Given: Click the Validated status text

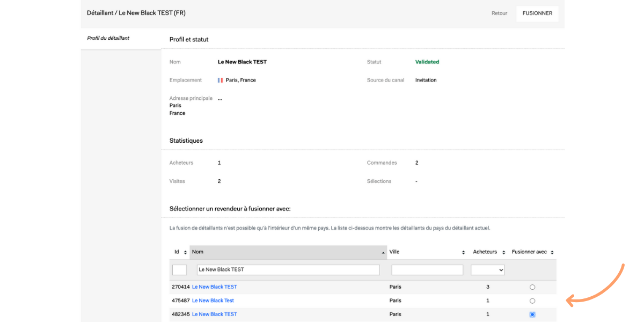Looking at the screenshot, I should (x=427, y=62).
